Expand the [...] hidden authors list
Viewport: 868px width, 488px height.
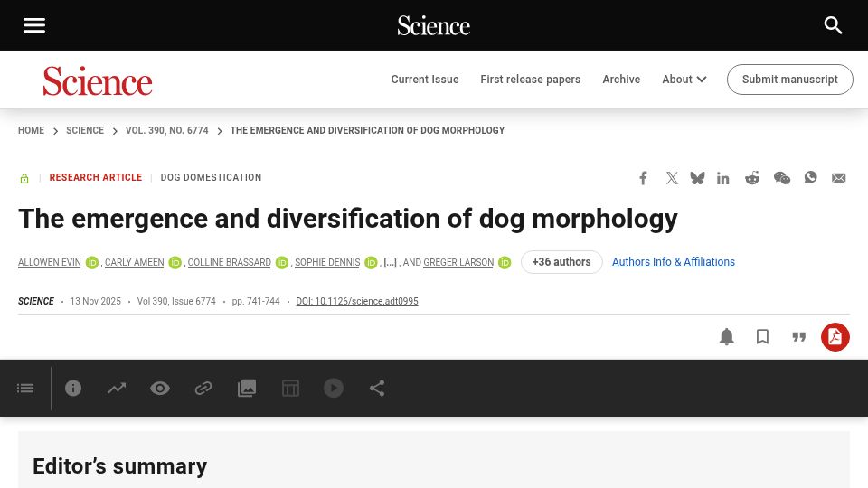(x=391, y=262)
